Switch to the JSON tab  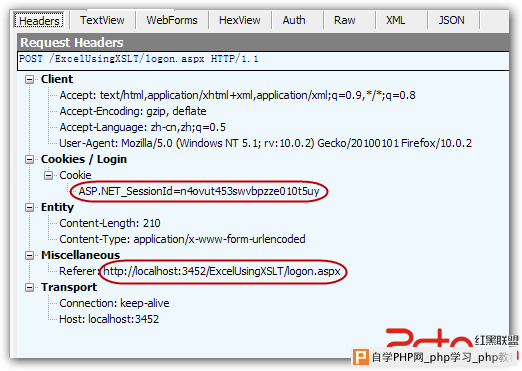coord(451,20)
